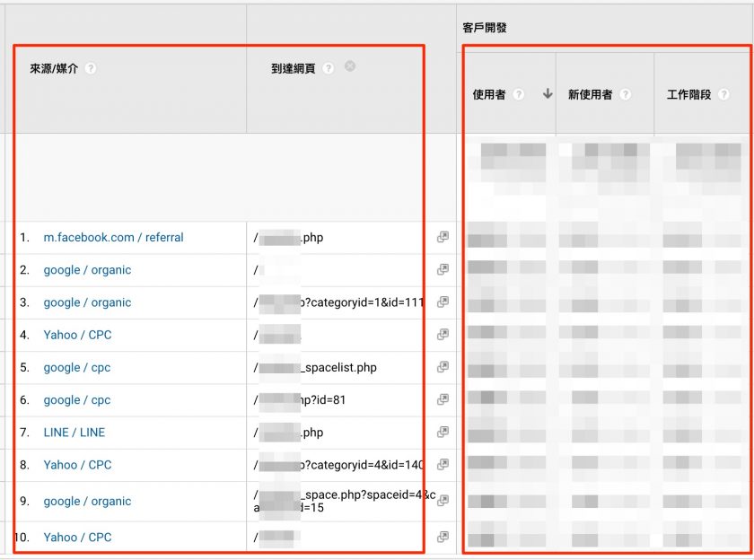Click help icon beside 到達網頁 header

(x=329, y=68)
